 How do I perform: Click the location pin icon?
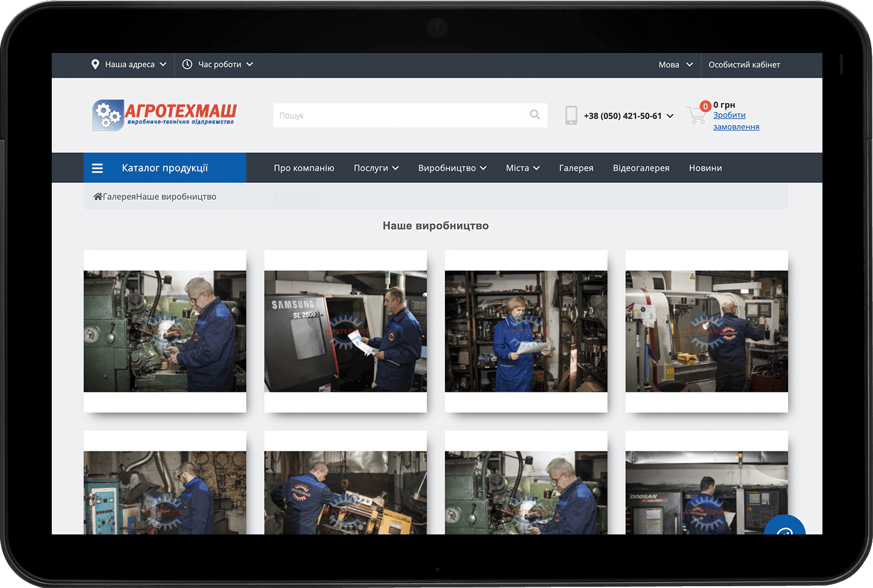(x=95, y=64)
